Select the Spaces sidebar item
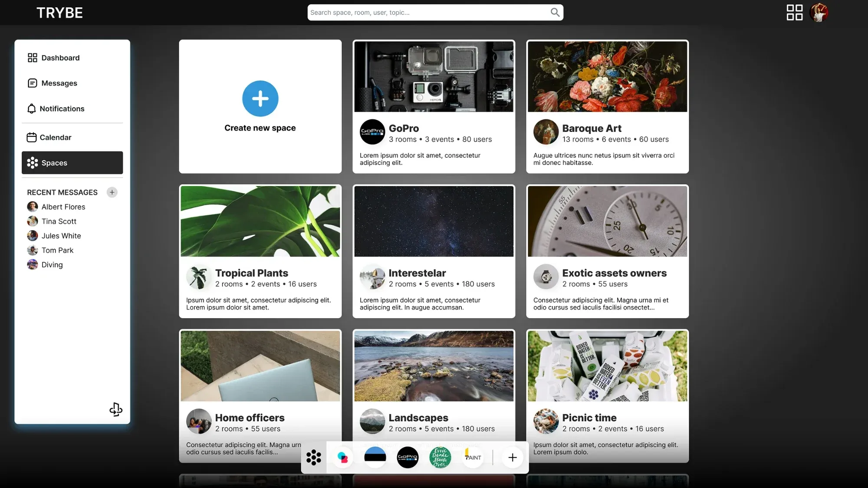The width and height of the screenshot is (868, 488). [72, 163]
